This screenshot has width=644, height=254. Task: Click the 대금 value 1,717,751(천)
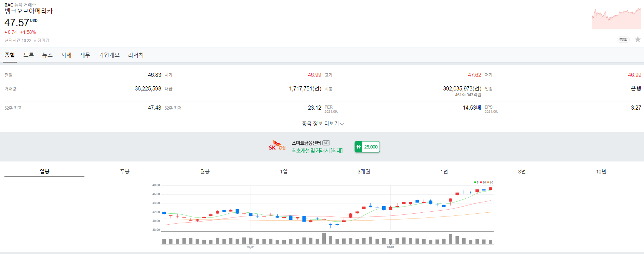click(x=305, y=88)
